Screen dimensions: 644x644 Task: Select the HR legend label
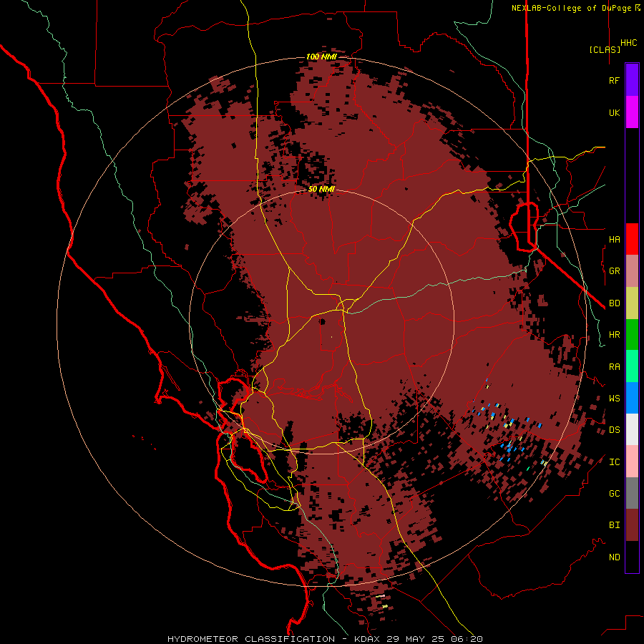(x=614, y=334)
